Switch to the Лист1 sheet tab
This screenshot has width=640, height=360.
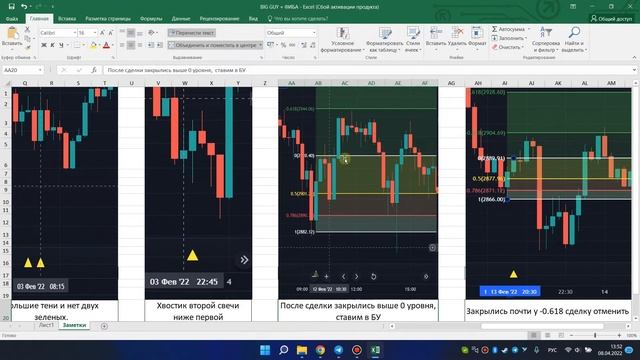(46, 325)
